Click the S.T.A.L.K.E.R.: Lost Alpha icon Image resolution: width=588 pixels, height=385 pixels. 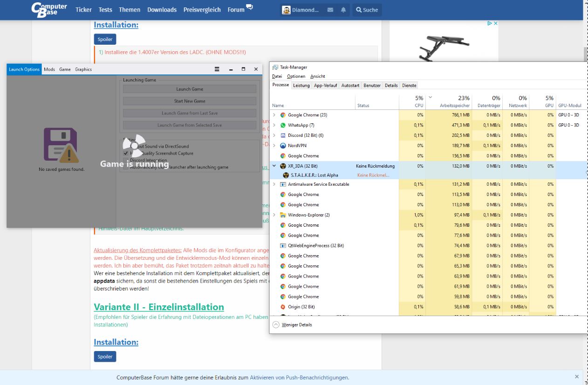(x=286, y=175)
